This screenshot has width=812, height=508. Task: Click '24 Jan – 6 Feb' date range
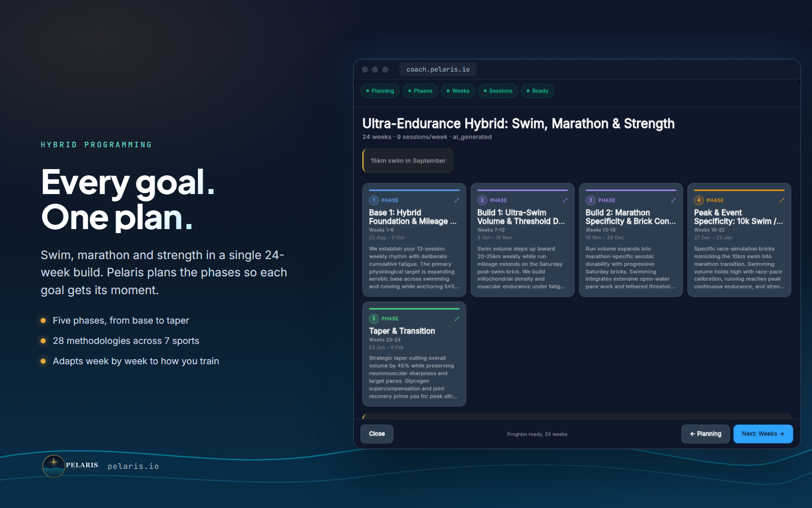click(x=386, y=347)
